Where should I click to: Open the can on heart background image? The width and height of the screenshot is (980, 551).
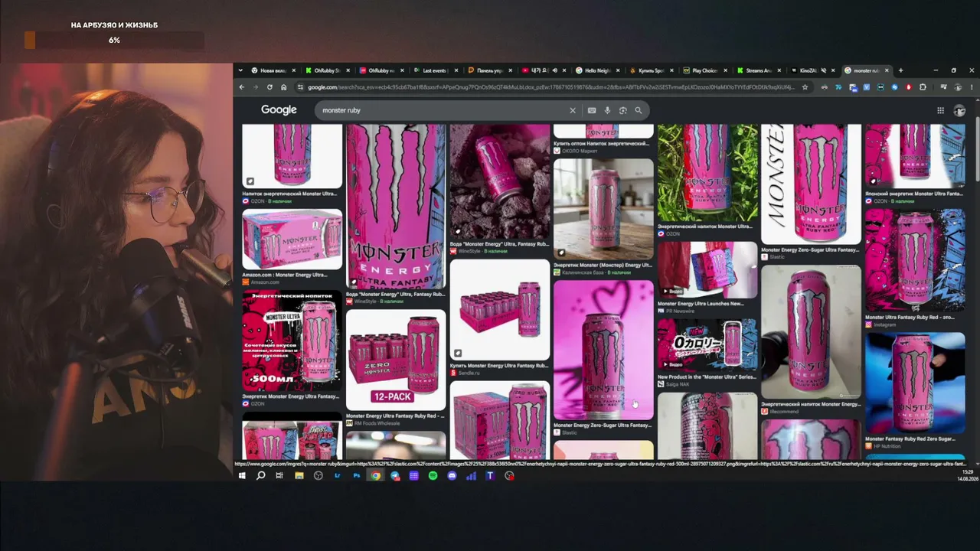[x=603, y=350]
